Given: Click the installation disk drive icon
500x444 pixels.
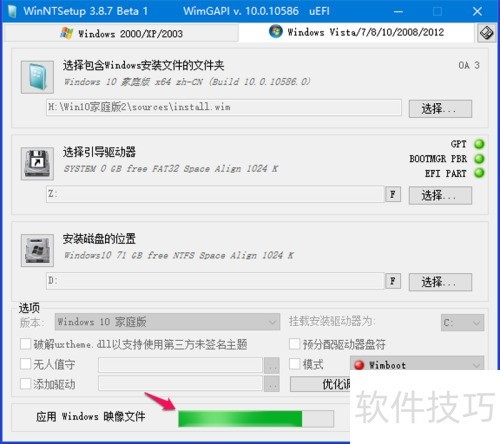Looking at the screenshot, I should coord(37,250).
